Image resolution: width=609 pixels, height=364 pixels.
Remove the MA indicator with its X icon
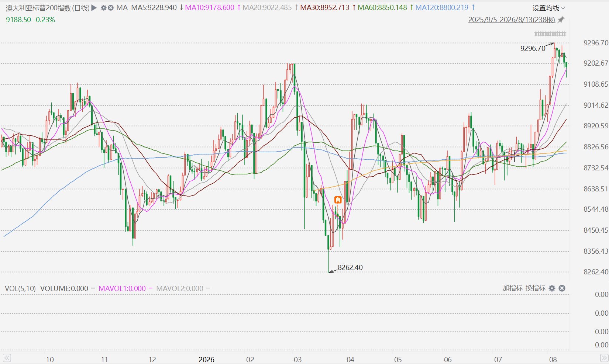point(110,8)
